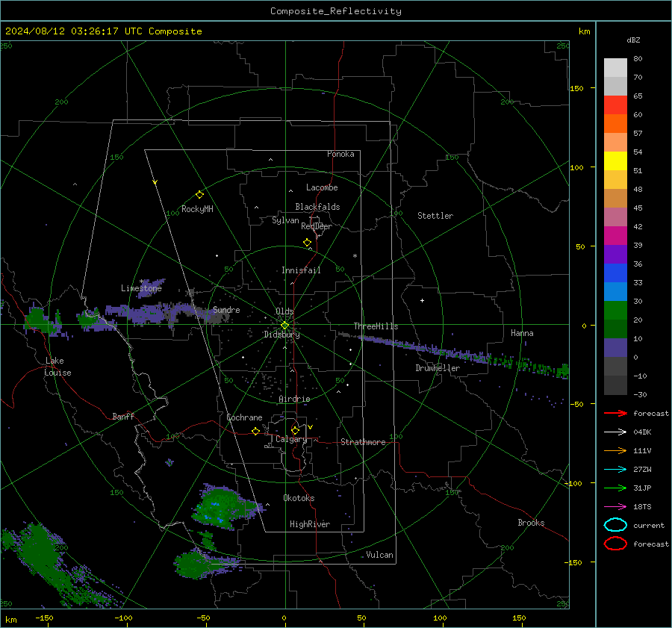Click the RedDeer city label
Image resolution: width=672 pixels, height=628 pixels.
(317, 226)
